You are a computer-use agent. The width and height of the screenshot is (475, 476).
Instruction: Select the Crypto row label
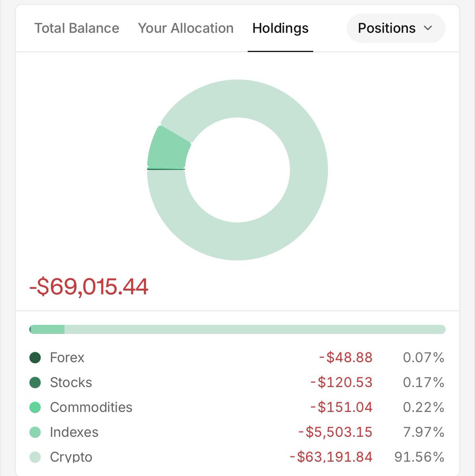click(x=71, y=457)
